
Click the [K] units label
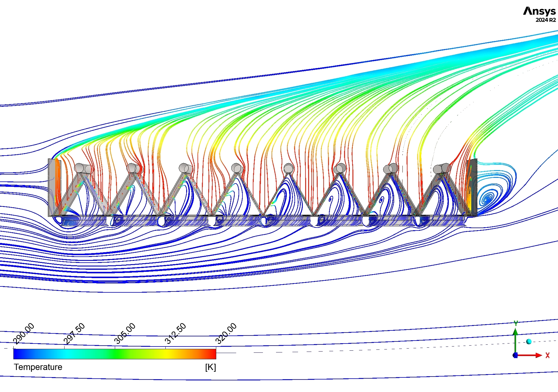pyautogui.click(x=210, y=367)
